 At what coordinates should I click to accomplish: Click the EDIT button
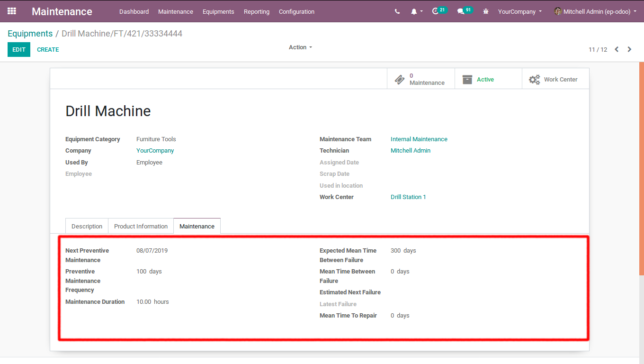pyautogui.click(x=19, y=49)
